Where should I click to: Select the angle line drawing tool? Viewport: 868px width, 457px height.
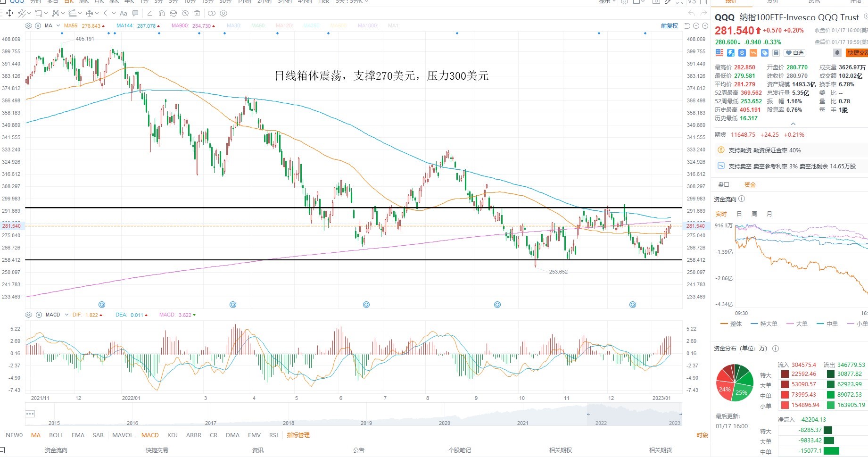click(x=150, y=13)
